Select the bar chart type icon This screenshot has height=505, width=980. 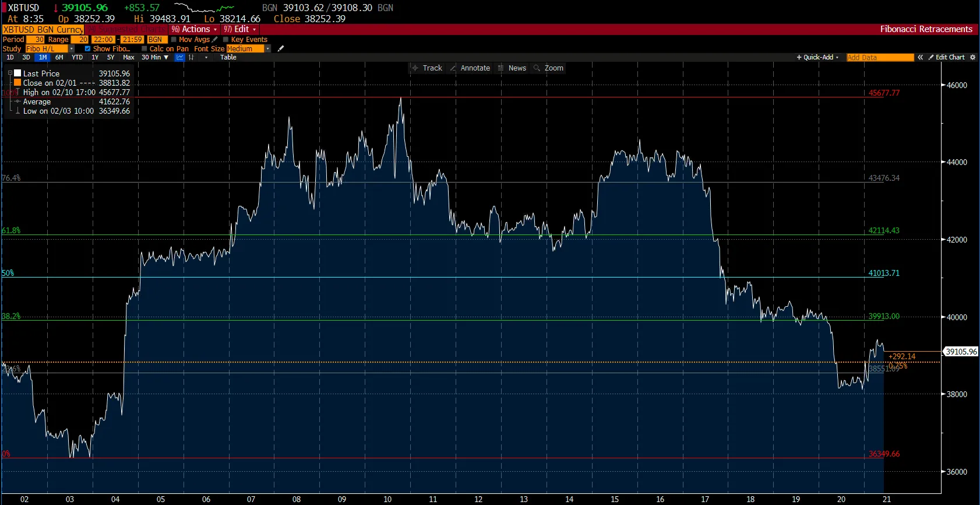191,57
